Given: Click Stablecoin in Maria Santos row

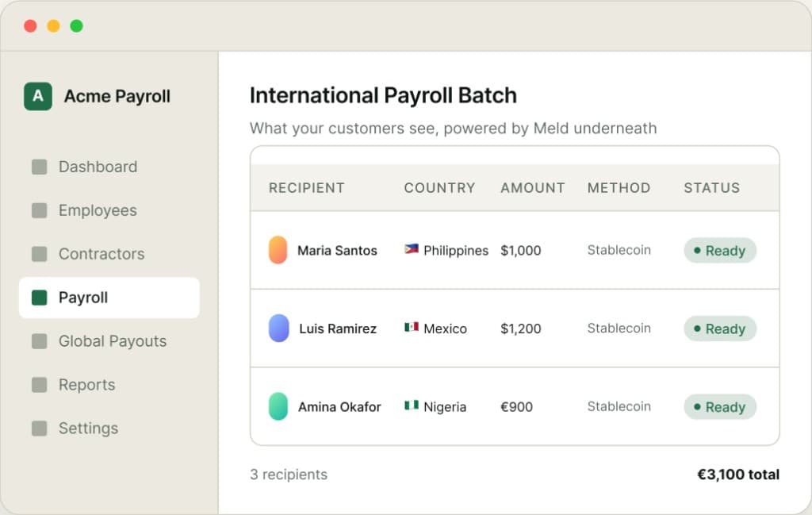Looking at the screenshot, I should (619, 250).
